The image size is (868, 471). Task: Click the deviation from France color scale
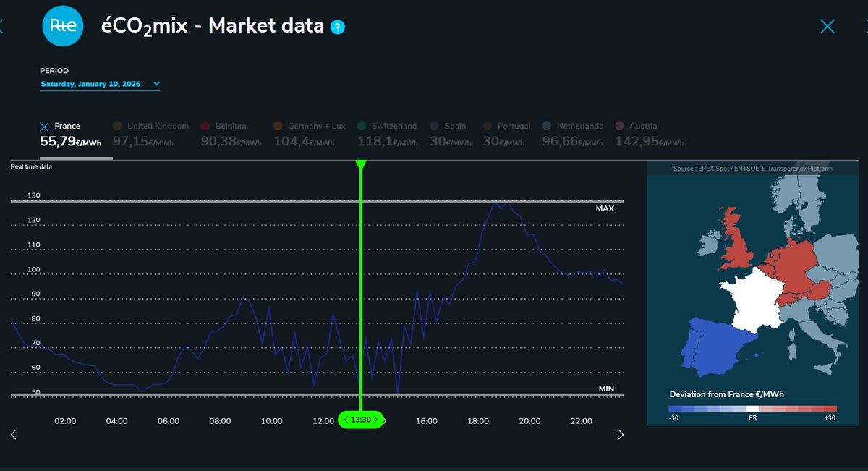752,409
